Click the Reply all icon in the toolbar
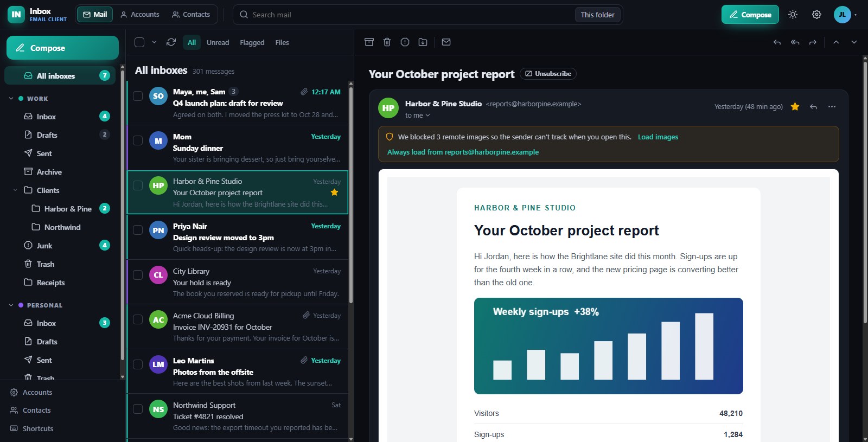This screenshot has width=868, height=442. pos(795,42)
